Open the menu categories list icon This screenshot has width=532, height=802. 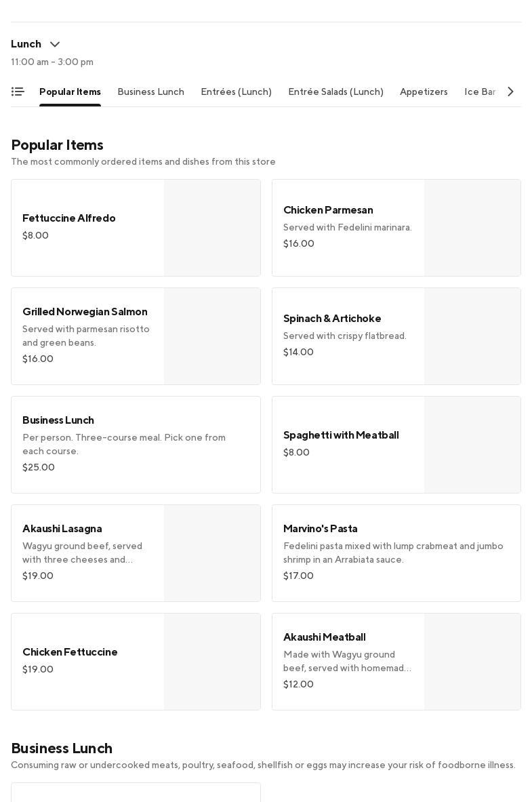click(x=18, y=92)
